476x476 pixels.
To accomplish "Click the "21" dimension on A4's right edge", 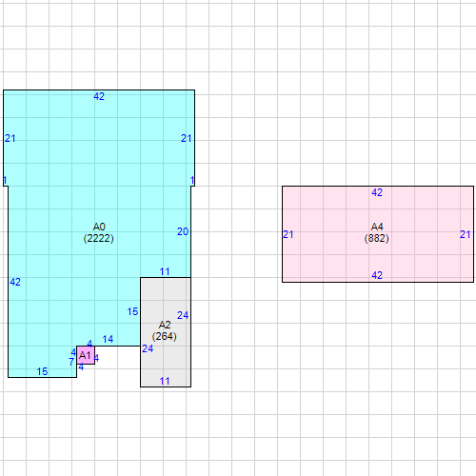I will pyautogui.click(x=466, y=234).
